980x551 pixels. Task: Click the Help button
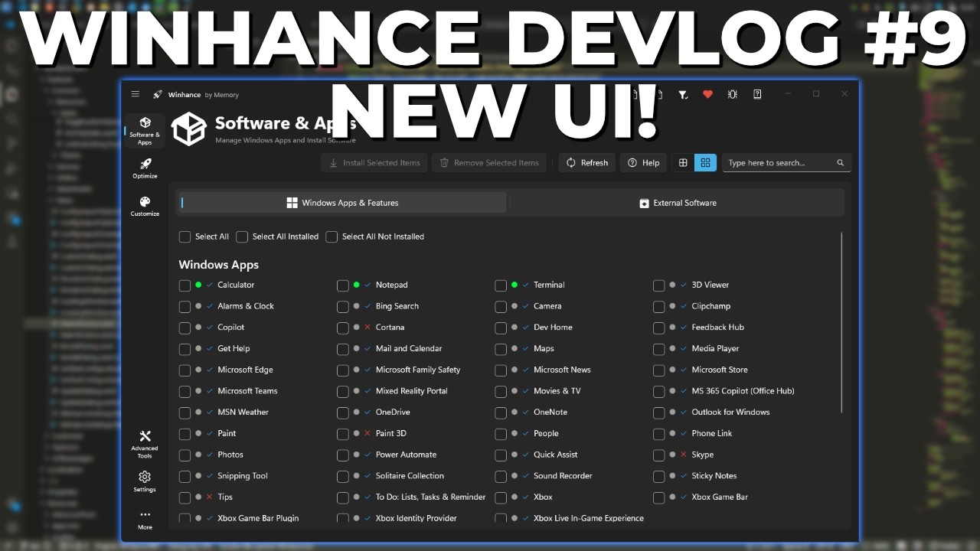tap(643, 163)
